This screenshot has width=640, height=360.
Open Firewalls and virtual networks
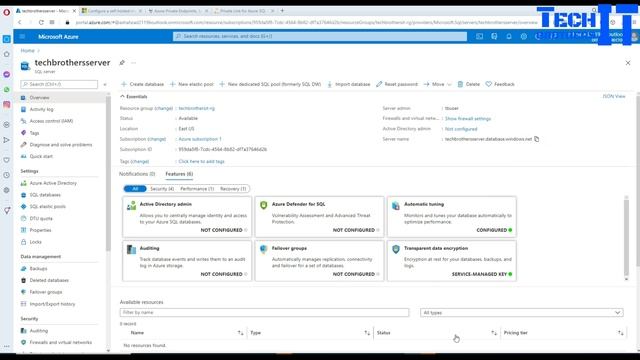(x=60, y=342)
